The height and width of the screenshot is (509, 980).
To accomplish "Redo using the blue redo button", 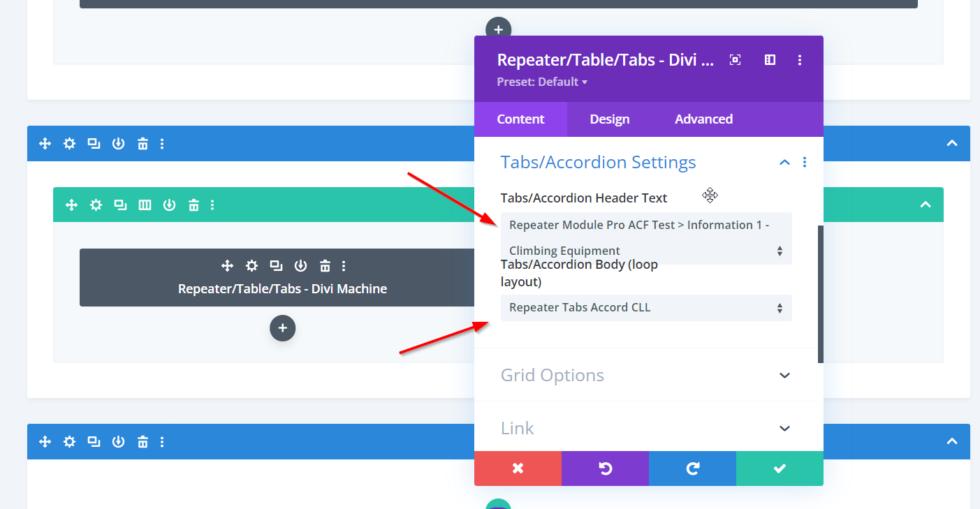I will point(692,469).
